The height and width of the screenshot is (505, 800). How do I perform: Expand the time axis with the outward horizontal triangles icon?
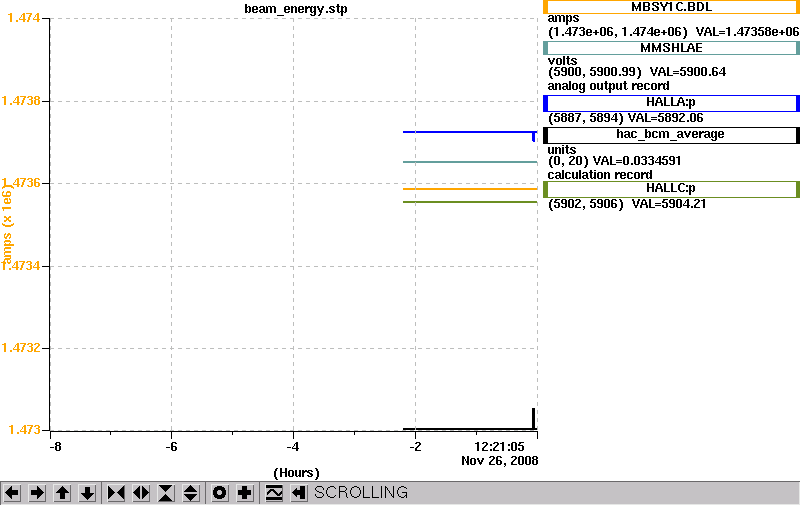[x=141, y=493]
